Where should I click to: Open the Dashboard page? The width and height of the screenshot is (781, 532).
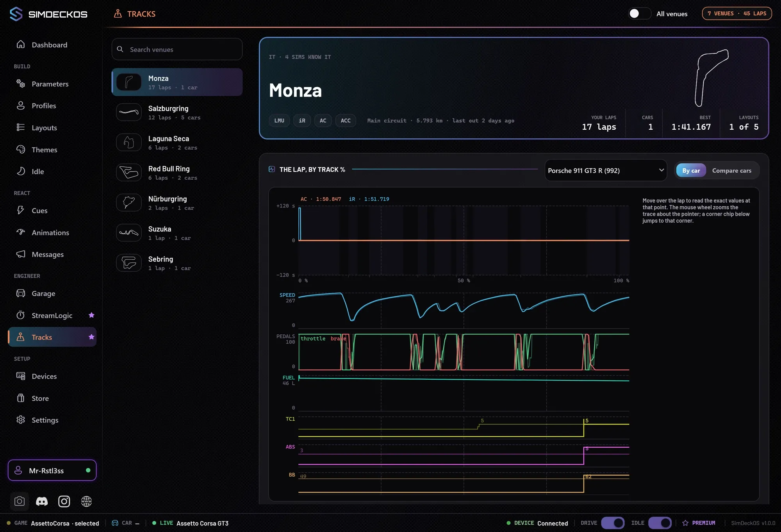52,45
